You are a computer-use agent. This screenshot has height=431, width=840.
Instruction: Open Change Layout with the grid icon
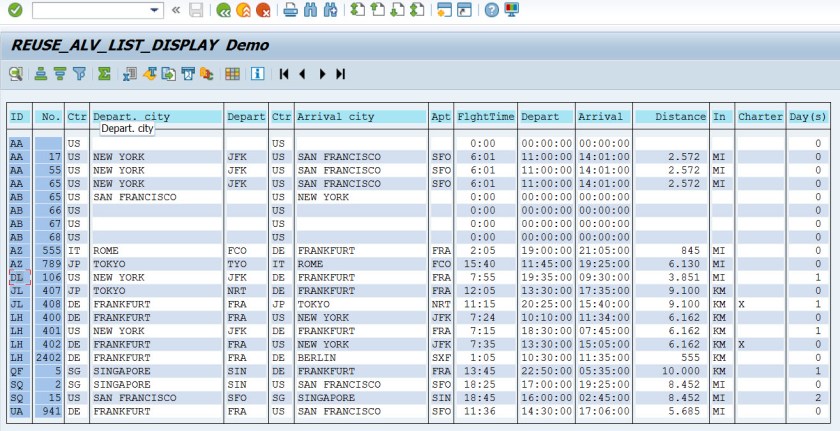coord(232,73)
